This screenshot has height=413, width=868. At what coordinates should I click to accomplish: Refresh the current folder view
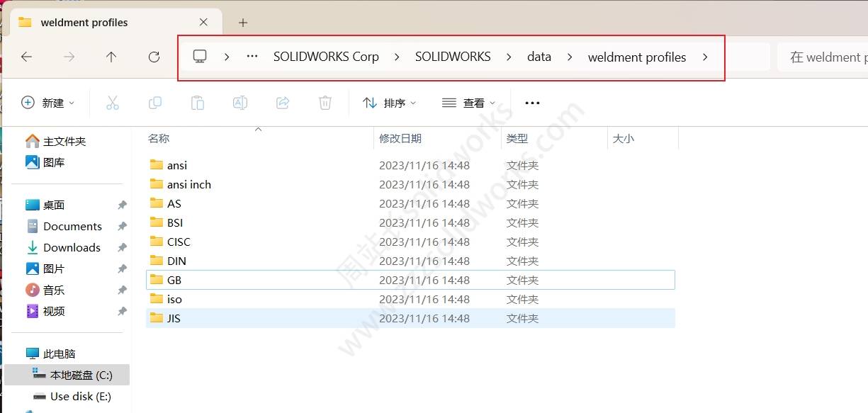tap(154, 57)
